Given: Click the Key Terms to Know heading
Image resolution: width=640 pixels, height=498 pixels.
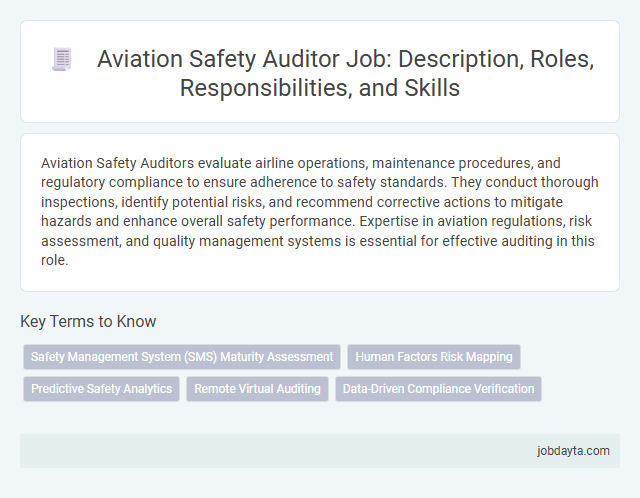Looking at the screenshot, I should pos(88,321).
